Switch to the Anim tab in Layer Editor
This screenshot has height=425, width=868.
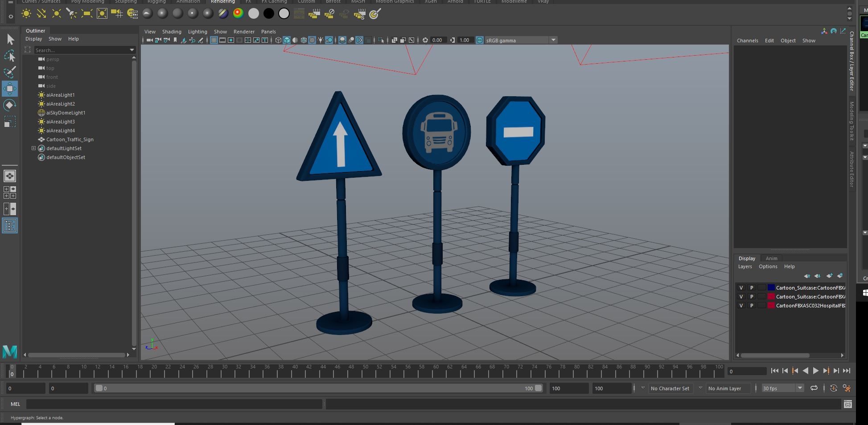click(772, 258)
